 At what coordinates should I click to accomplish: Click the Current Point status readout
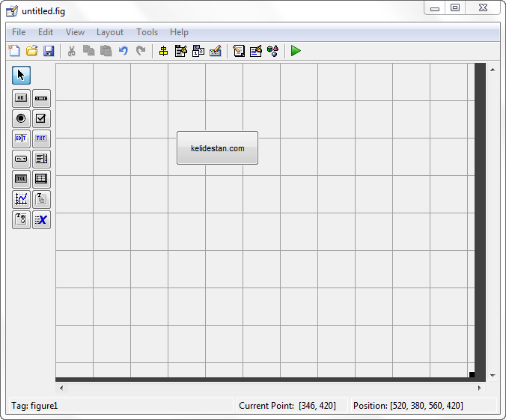pos(287,406)
